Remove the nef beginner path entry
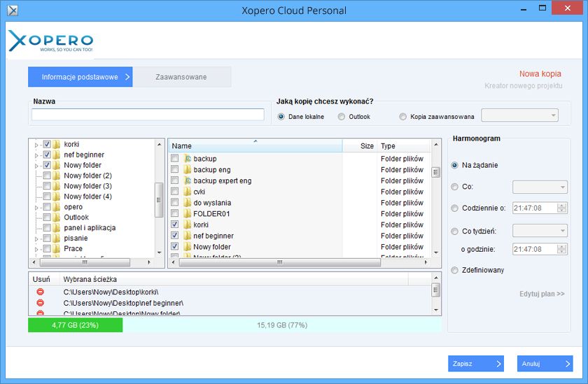 click(x=40, y=303)
